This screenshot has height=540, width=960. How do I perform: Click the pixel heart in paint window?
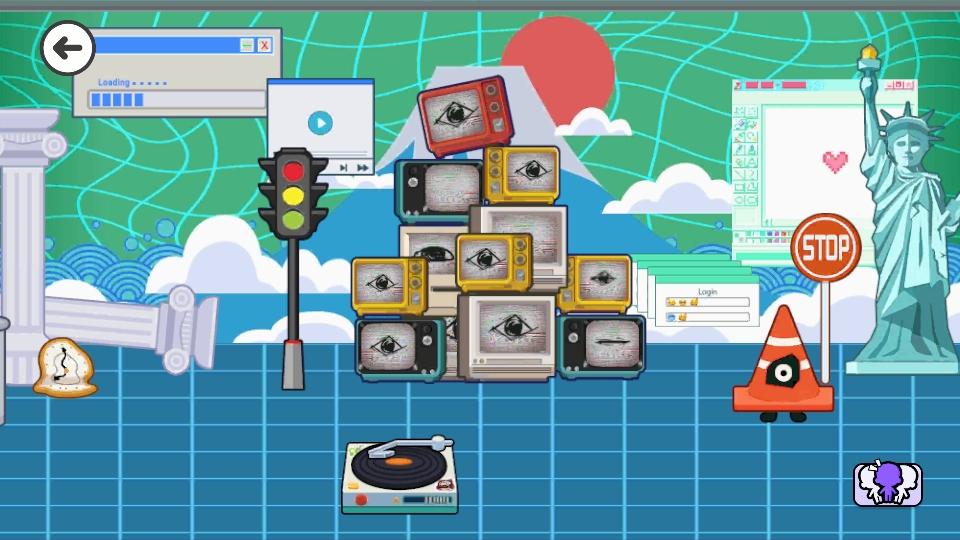[835, 160]
